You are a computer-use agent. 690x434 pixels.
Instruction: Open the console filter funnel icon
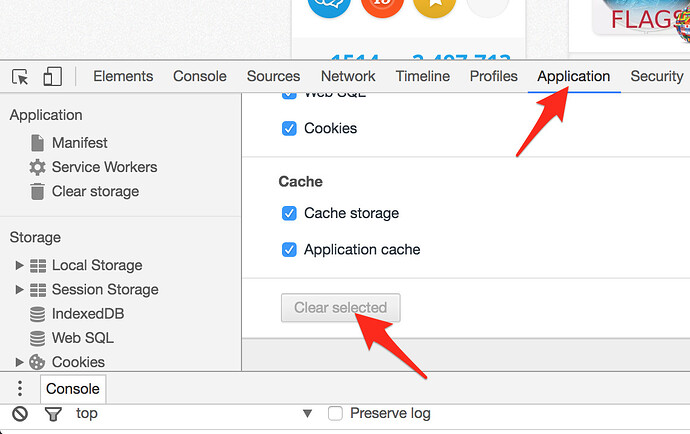coord(53,414)
